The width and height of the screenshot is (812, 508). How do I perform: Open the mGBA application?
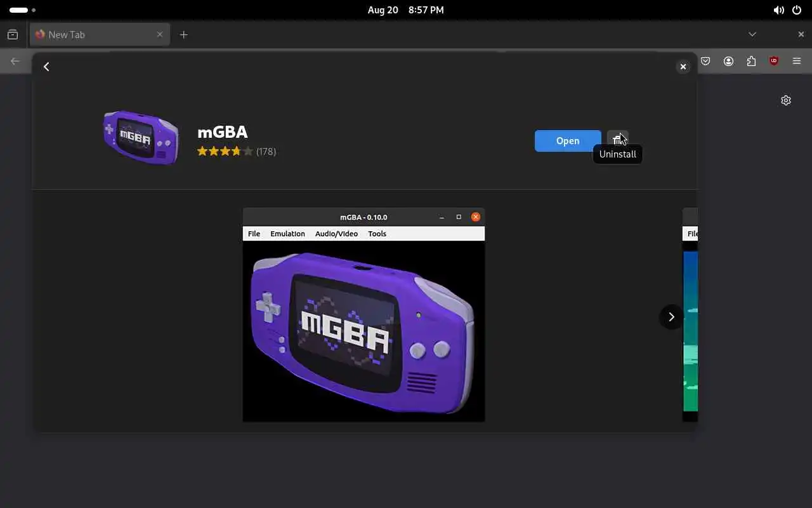click(x=568, y=141)
